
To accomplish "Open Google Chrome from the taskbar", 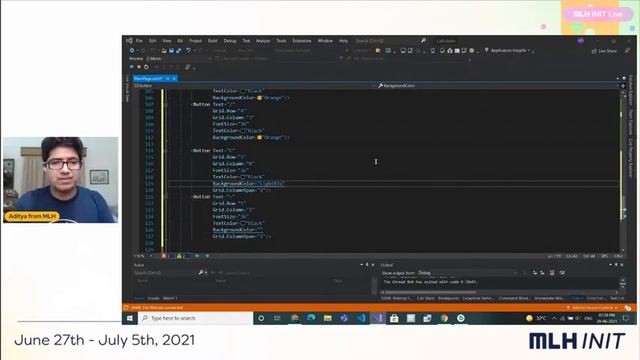I will click(x=444, y=318).
